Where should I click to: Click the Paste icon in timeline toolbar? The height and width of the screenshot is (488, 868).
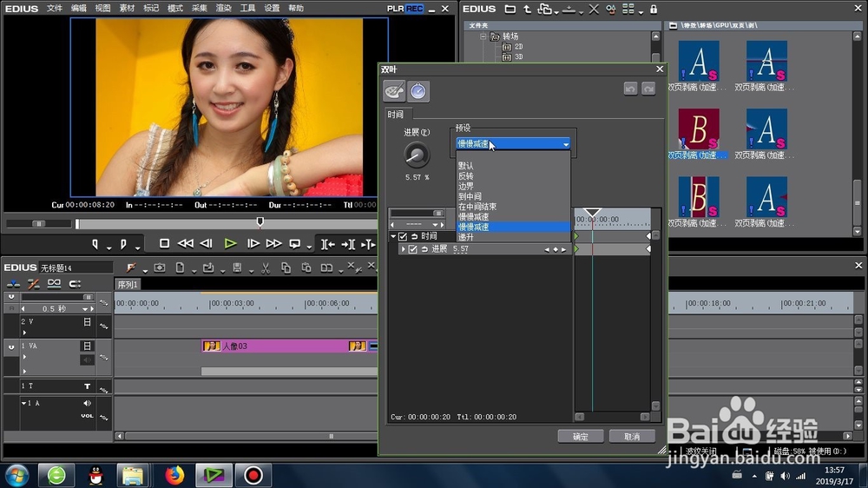pyautogui.click(x=306, y=268)
